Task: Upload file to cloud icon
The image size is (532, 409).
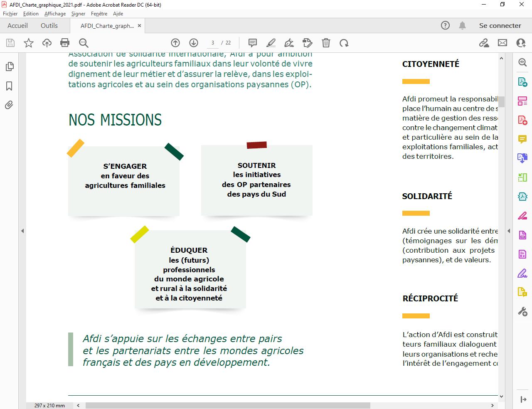Action: [x=47, y=43]
